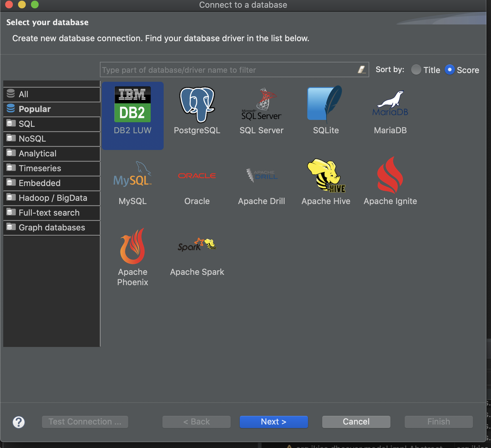
Task: Open the Graph databases category
Action: [52, 228]
